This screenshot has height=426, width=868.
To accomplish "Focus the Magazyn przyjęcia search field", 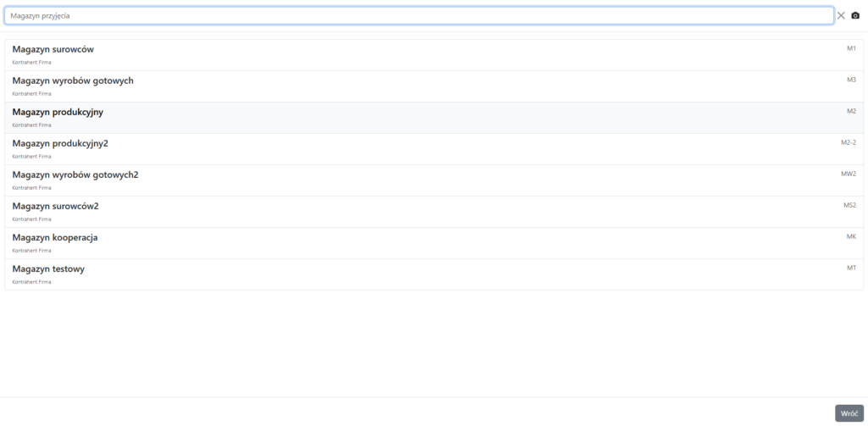I will tap(419, 15).
